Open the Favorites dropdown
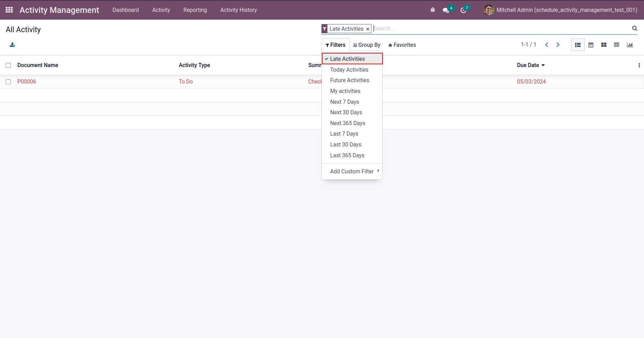 coord(402,45)
